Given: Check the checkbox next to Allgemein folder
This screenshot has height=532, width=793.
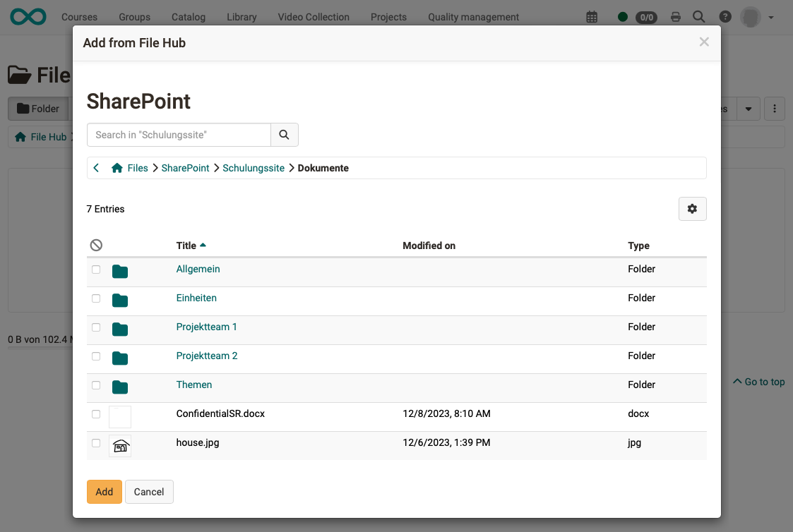Looking at the screenshot, I should point(96,270).
